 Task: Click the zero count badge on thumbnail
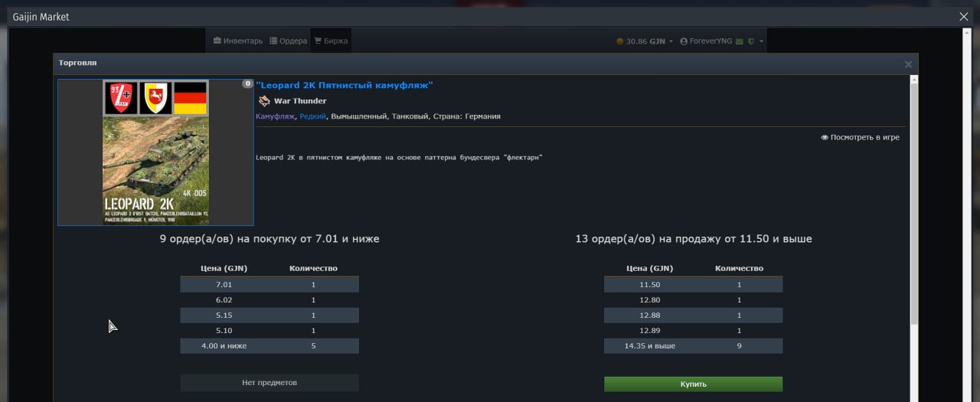click(247, 84)
